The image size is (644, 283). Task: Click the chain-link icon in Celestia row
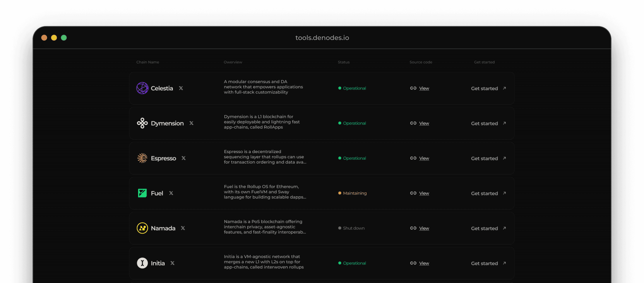(x=413, y=88)
